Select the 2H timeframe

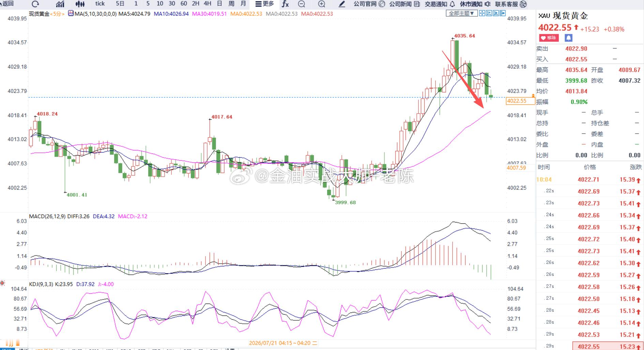(196, 4)
